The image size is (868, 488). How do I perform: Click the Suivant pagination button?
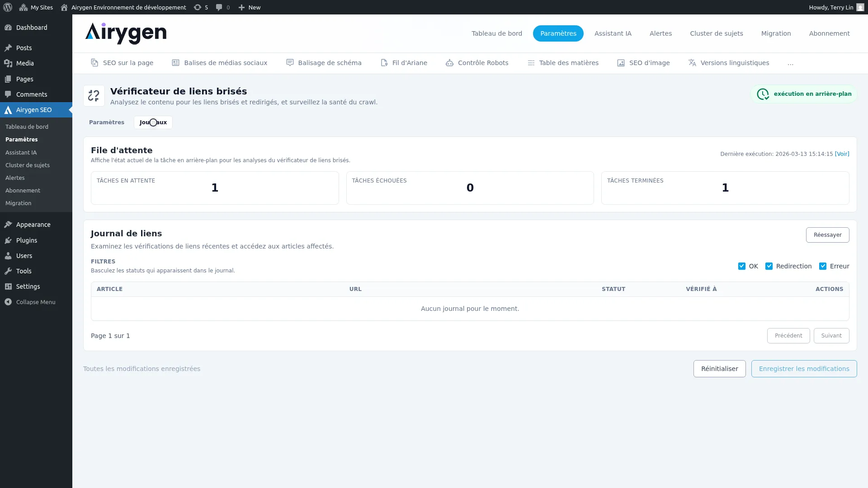click(831, 336)
